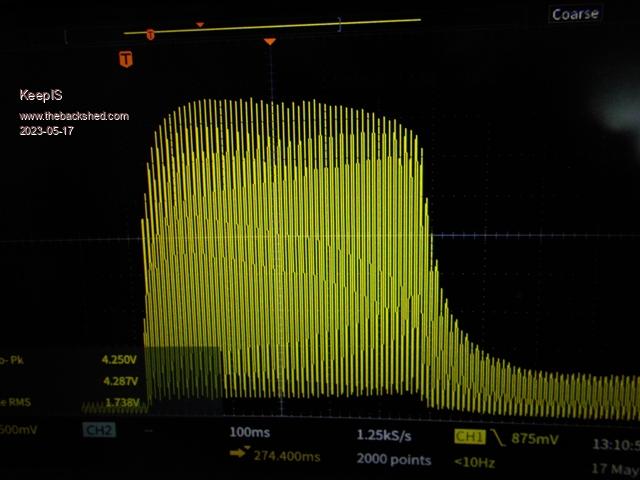
Task: Click the 274.400ms delay value
Action: [287, 455]
